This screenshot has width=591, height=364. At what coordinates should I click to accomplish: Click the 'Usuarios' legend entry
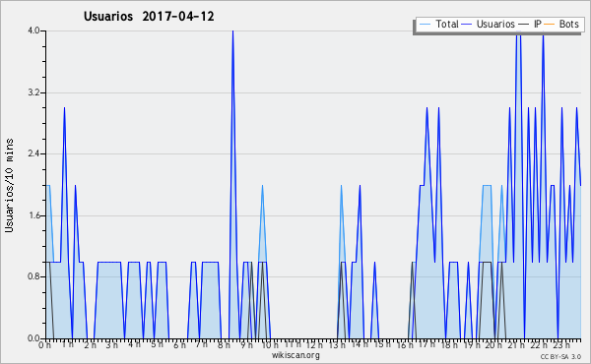coord(489,24)
